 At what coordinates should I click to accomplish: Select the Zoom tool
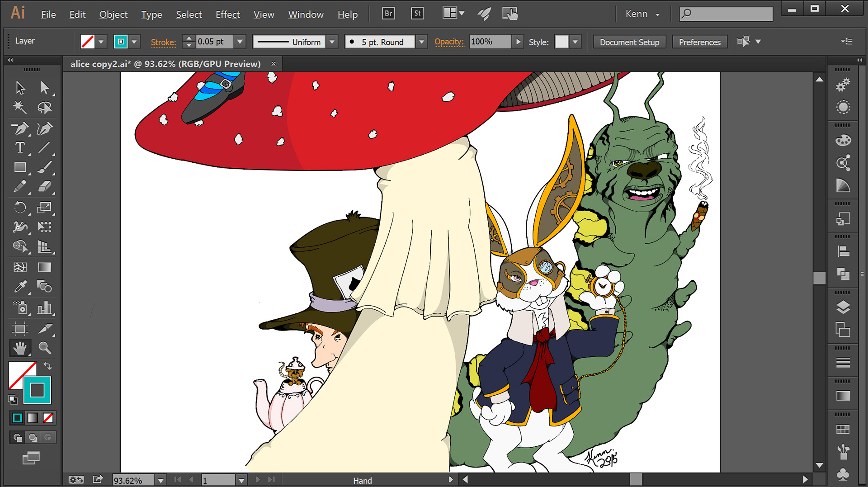pos(44,348)
